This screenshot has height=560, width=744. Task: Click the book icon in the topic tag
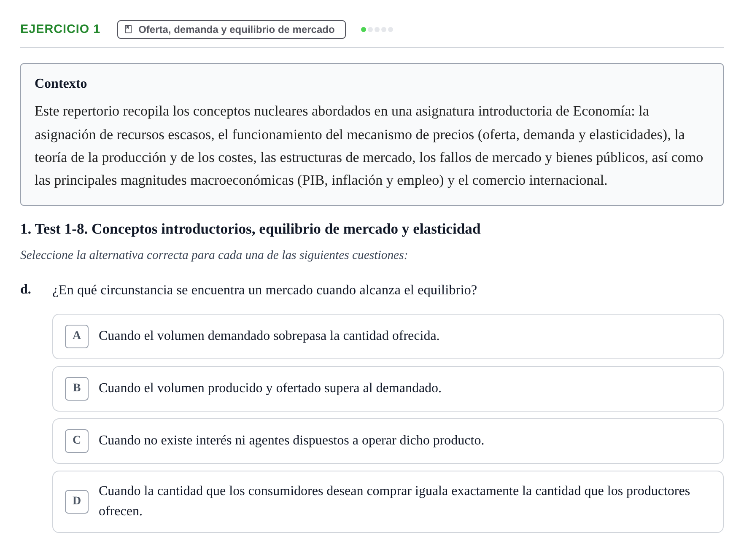point(129,30)
